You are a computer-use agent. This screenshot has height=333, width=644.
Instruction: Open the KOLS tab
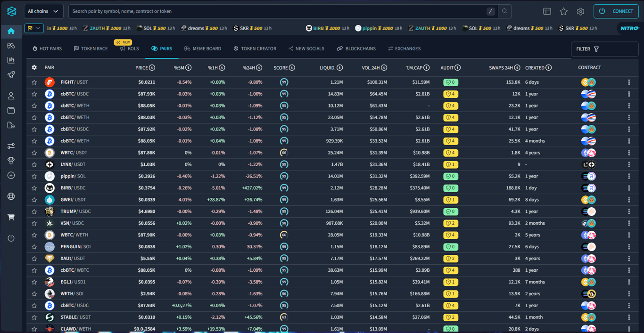(130, 49)
